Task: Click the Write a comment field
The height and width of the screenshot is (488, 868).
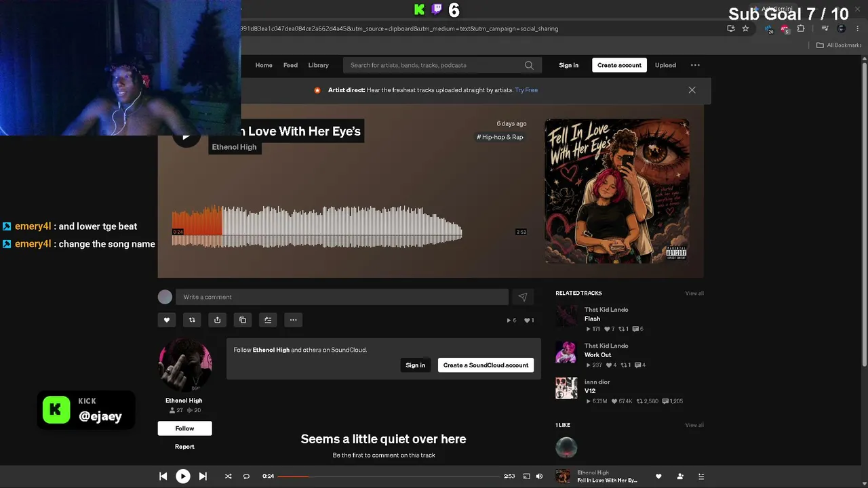Action: pos(342,297)
